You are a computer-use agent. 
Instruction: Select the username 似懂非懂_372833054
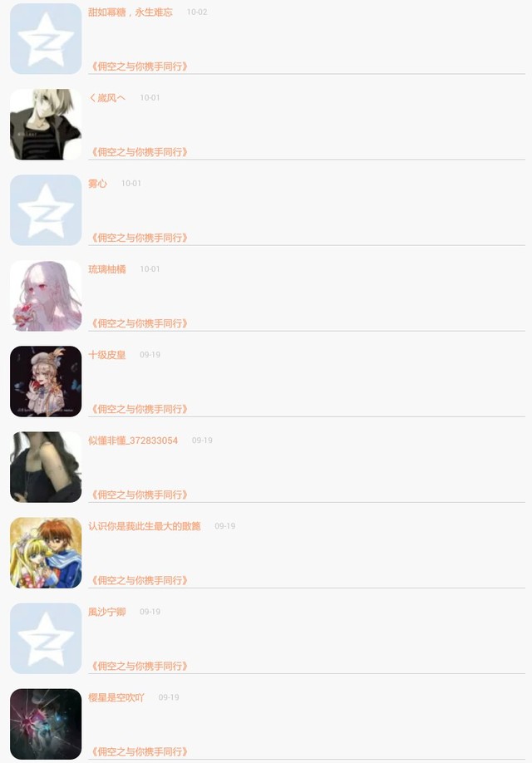click(x=133, y=441)
